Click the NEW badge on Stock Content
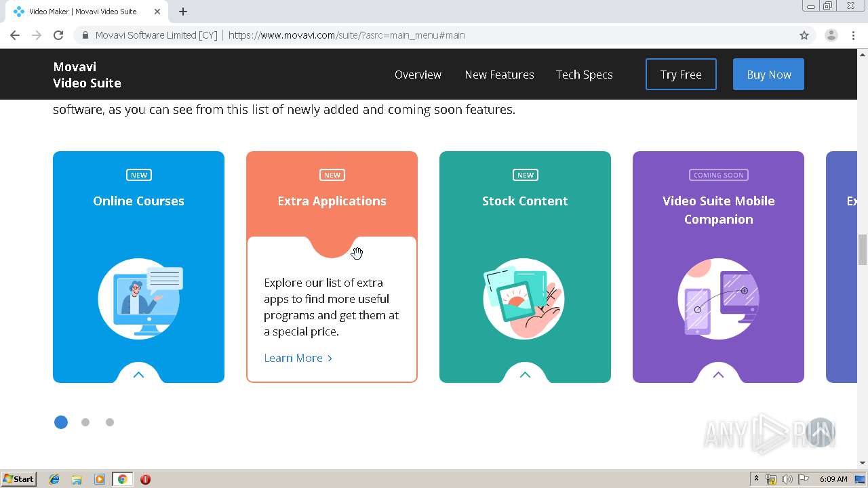 point(525,175)
